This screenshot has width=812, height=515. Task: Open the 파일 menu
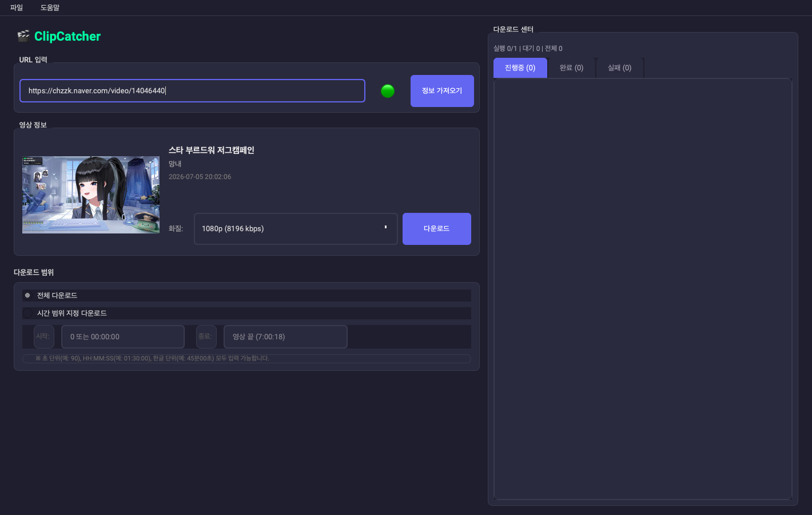coord(17,7)
